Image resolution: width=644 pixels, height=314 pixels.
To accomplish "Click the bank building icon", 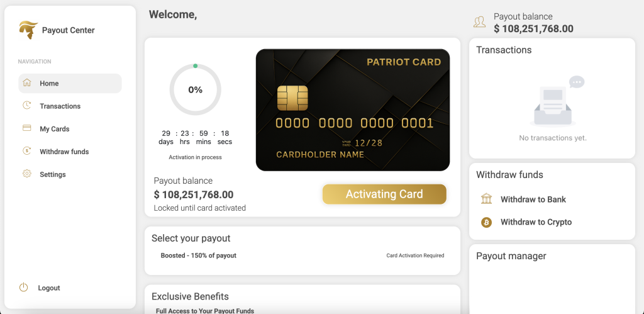I will (x=486, y=199).
